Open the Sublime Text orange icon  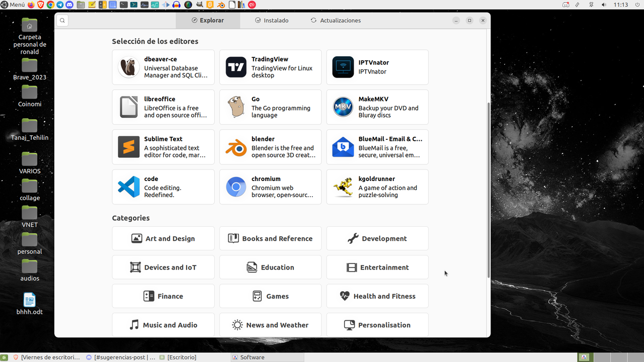click(x=129, y=147)
